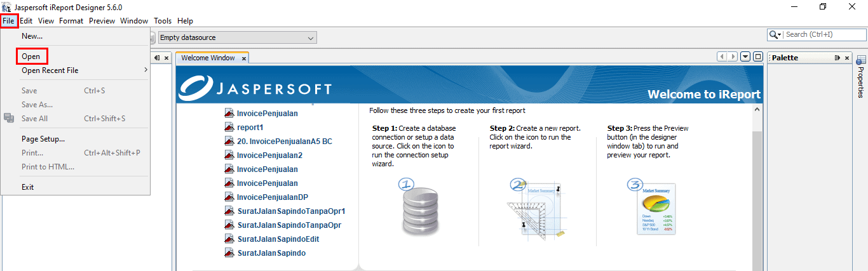Minimize the left side panel
Image resolution: width=868 pixels, height=271 pixels.
click(x=158, y=58)
